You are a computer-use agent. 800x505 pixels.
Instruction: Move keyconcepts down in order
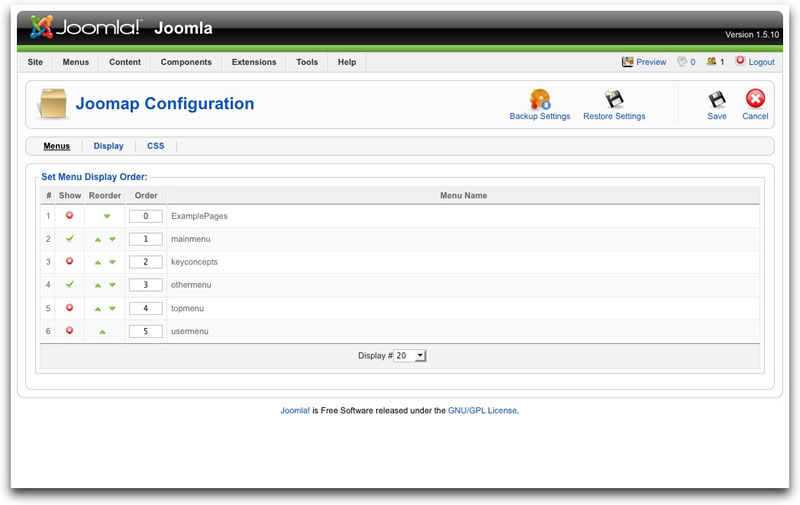[x=112, y=262]
